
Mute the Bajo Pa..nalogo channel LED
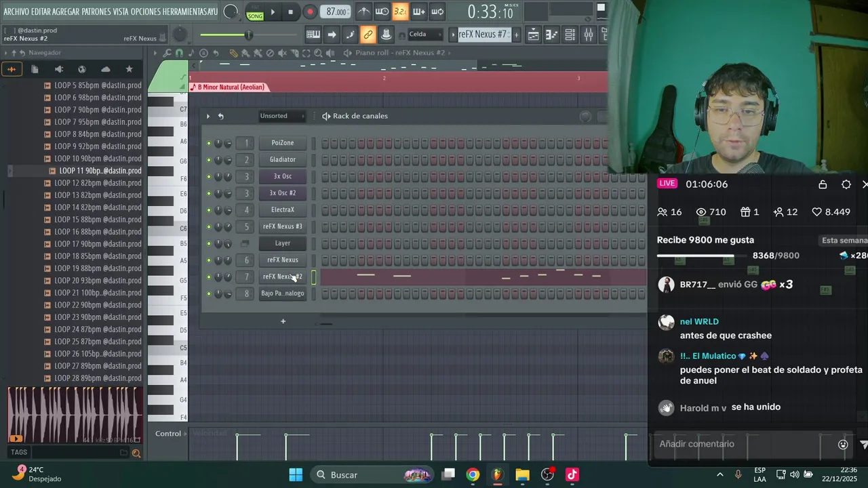click(209, 293)
